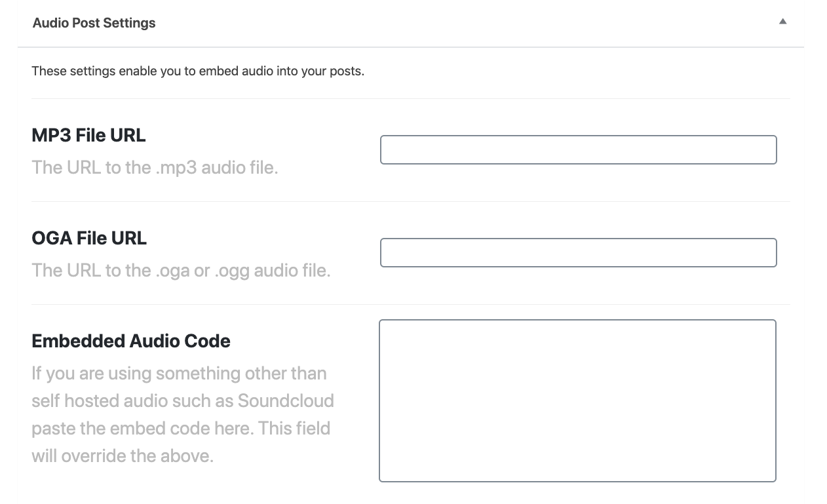Click the MP3 File URL label

pyautogui.click(x=88, y=135)
